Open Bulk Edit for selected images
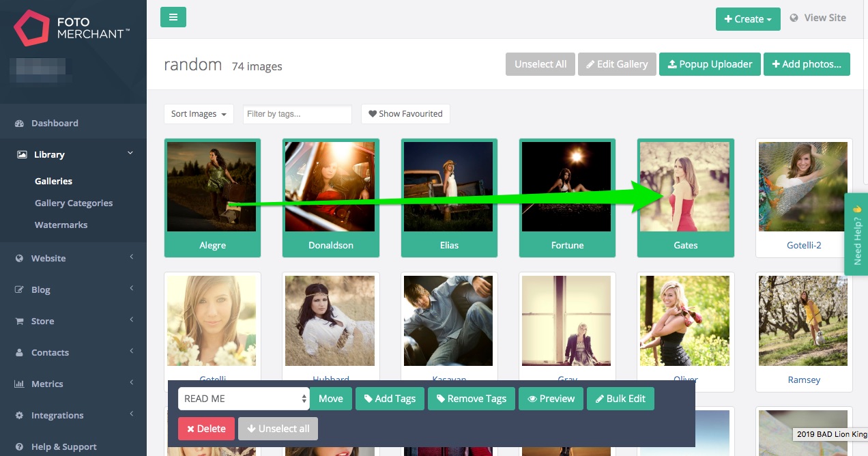Screen dimensions: 868x456 tap(620, 399)
